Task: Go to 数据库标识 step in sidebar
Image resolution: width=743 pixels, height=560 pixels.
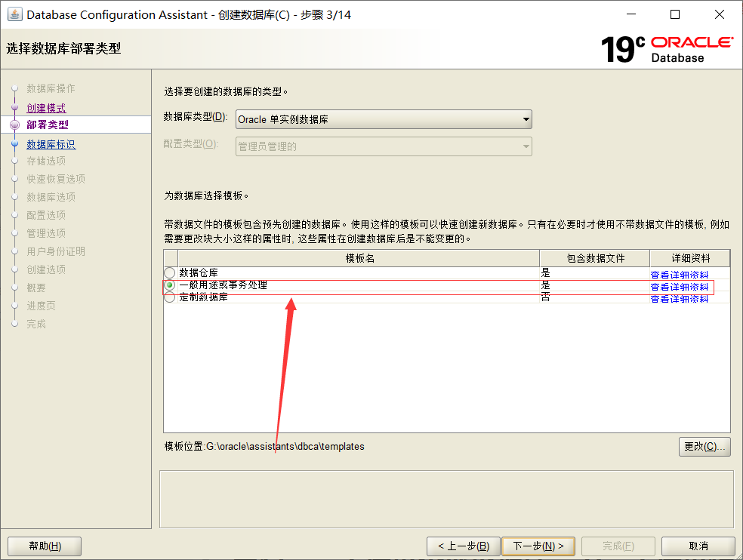Action: coord(51,144)
